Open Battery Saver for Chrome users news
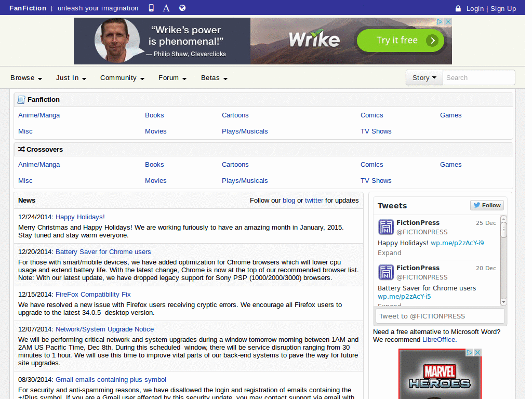 (x=103, y=252)
